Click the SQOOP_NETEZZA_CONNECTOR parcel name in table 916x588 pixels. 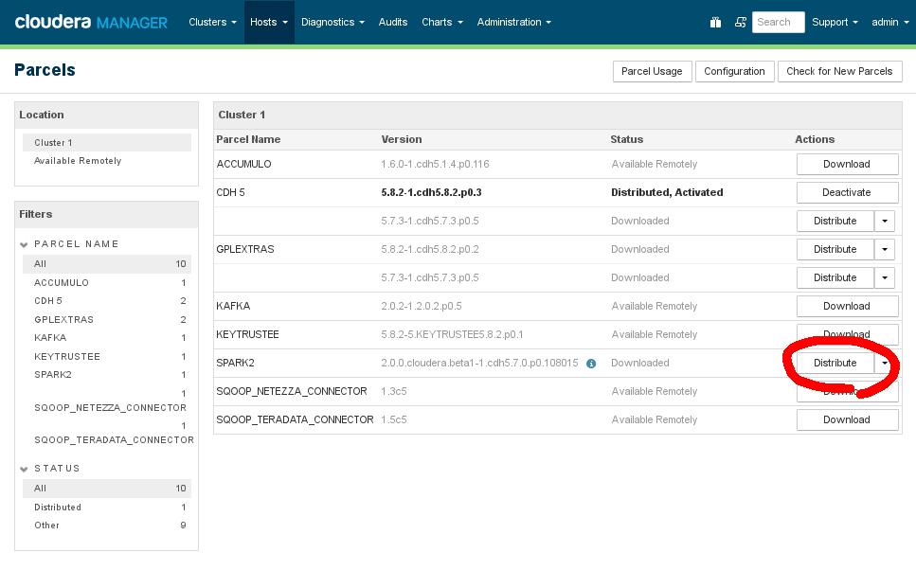tap(292, 391)
